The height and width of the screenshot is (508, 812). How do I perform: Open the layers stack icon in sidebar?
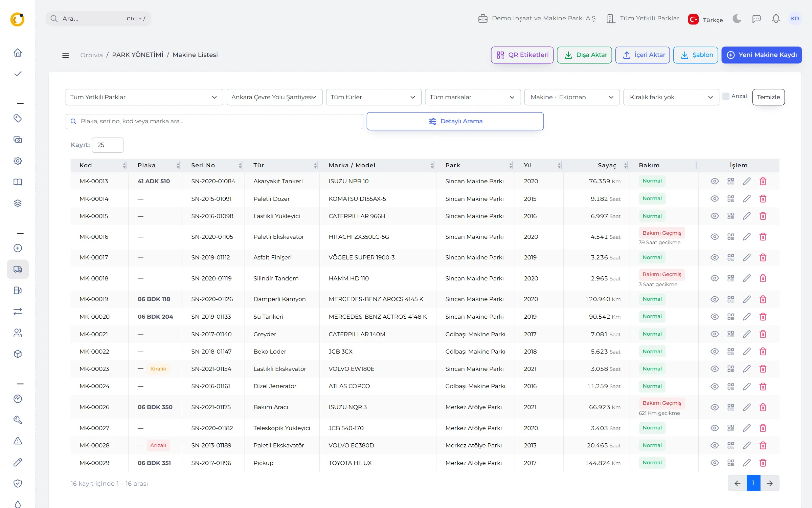pyautogui.click(x=18, y=203)
